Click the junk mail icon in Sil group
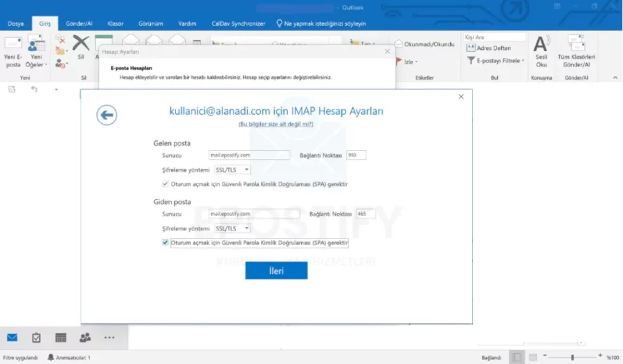Image resolution: width=623 pixels, height=364 pixels. [60, 63]
